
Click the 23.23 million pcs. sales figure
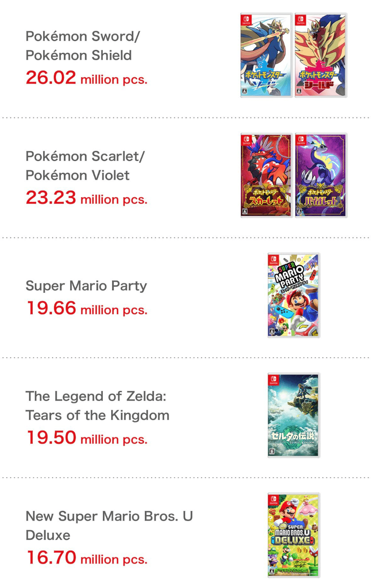86,198
